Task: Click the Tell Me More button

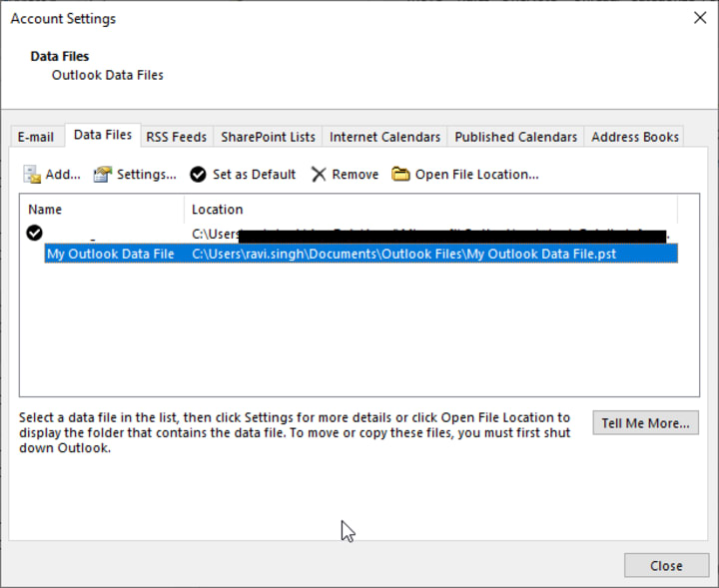Action: (x=646, y=423)
